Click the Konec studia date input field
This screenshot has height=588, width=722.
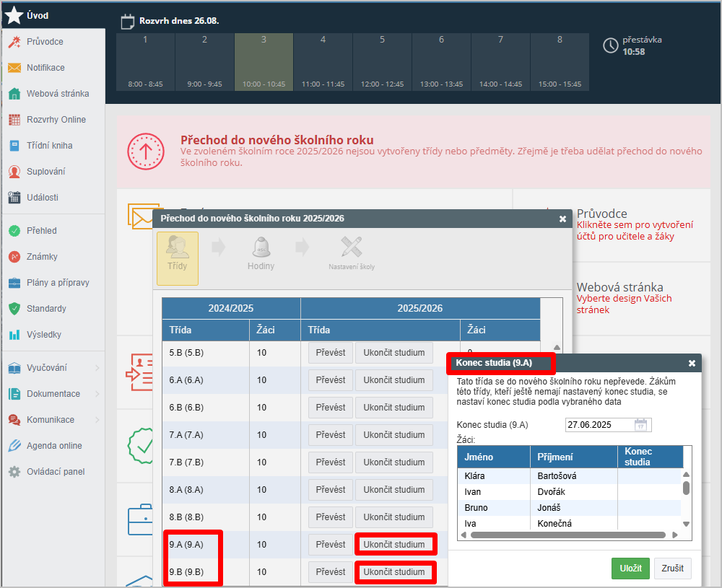599,424
